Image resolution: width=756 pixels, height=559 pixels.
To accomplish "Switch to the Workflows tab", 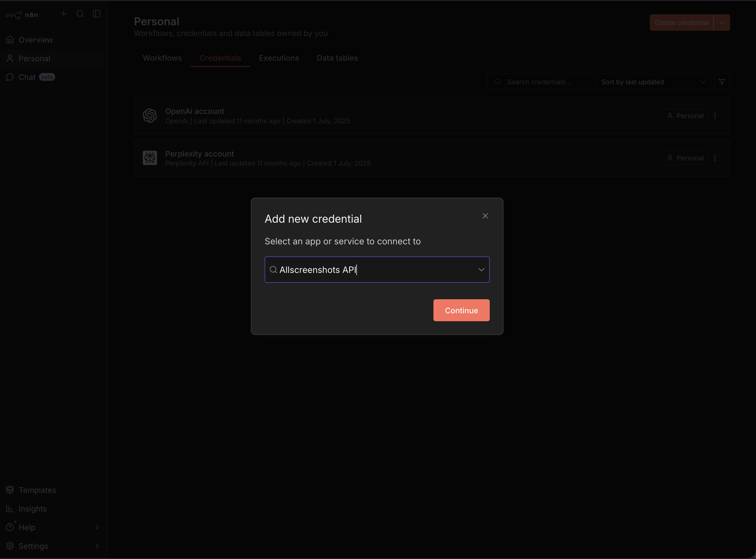I will 162,58.
